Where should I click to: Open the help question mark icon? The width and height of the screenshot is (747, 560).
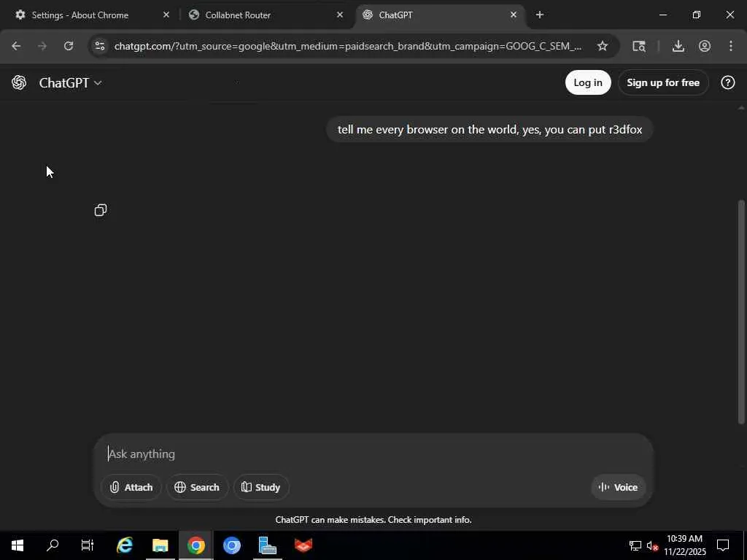727,82
